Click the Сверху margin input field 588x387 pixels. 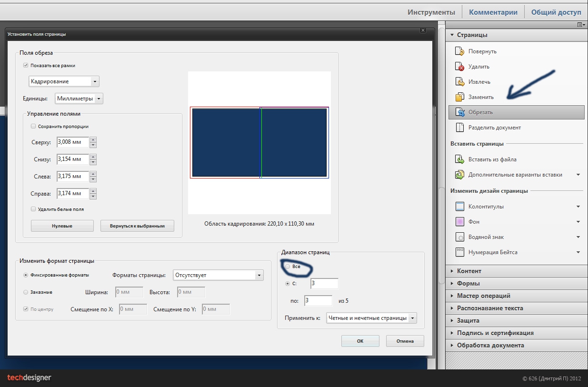(73, 142)
